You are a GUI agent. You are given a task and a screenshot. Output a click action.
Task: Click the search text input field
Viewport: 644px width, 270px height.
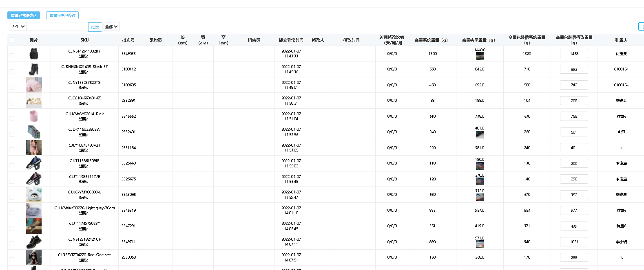click(57, 27)
